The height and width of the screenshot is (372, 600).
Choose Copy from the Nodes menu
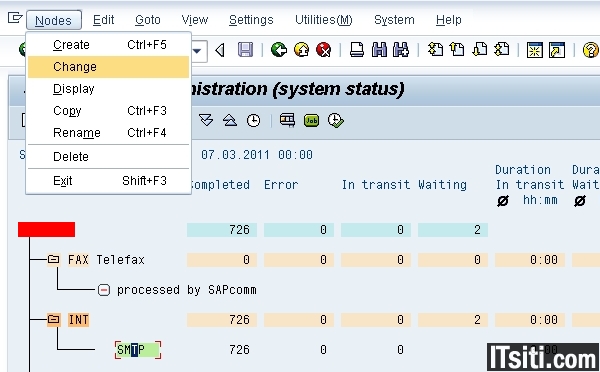(109, 111)
